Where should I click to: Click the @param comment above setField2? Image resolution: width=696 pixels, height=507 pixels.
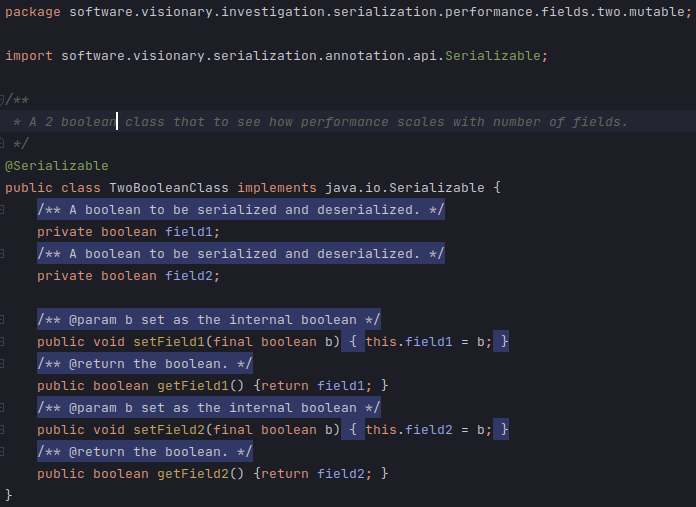pos(209,408)
